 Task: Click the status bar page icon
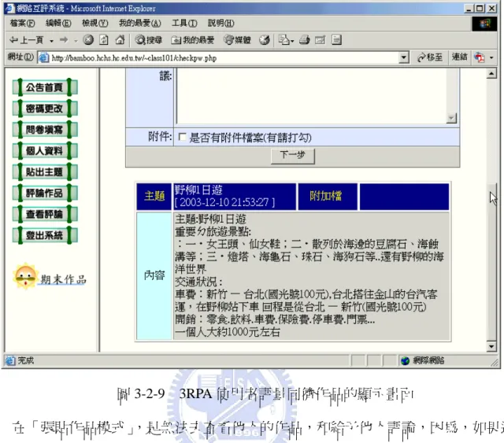coord(10,360)
